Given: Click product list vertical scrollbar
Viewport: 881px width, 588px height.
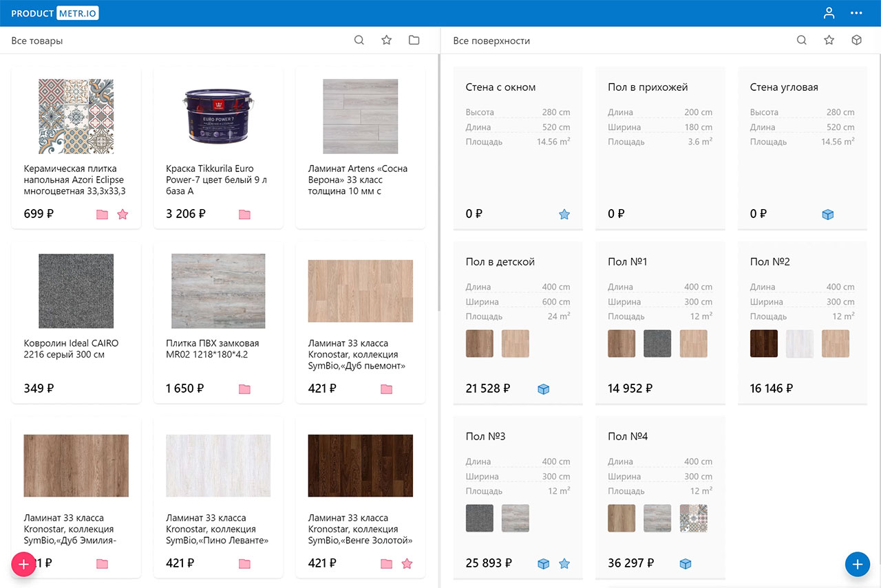Looking at the screenshot, I should [x=438, y=182].
